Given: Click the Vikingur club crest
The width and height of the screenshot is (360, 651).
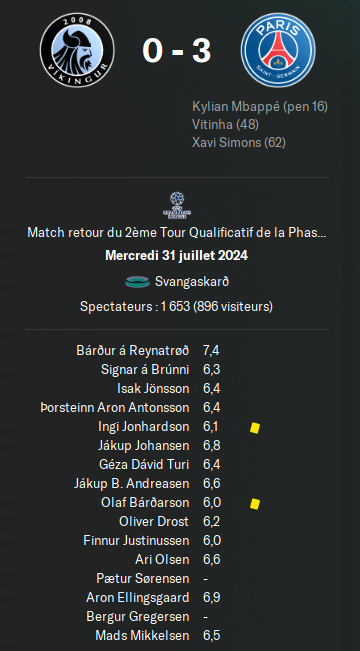Looking at the screenshot, I should click(x=77, y=50).
